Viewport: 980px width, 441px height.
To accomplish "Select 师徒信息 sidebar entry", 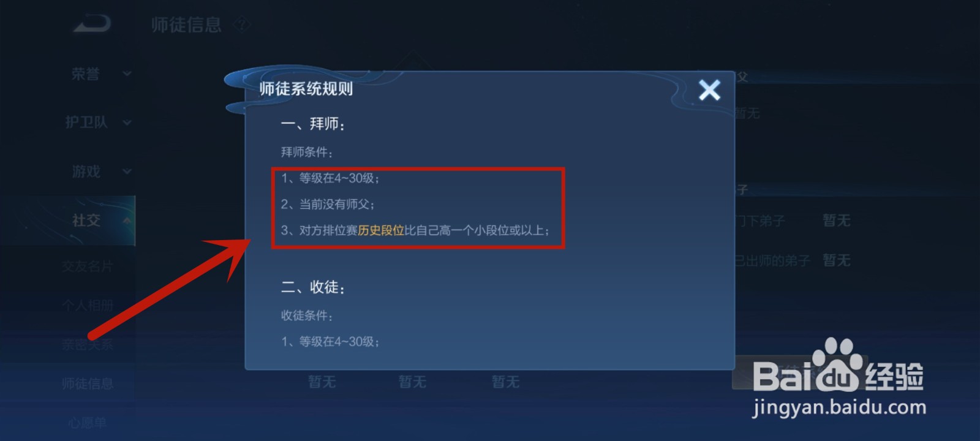I will (87, 383).
